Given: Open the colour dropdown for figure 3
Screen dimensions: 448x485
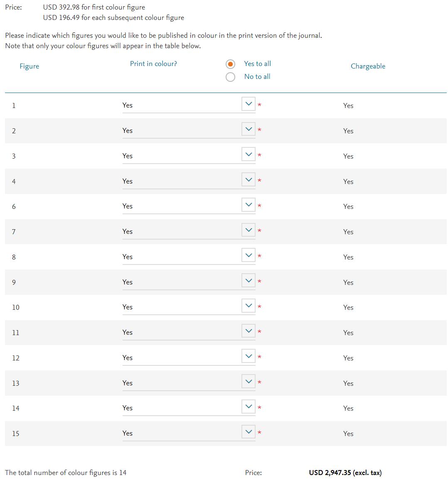Looking at the screenshot, I should tap(249, 154).
